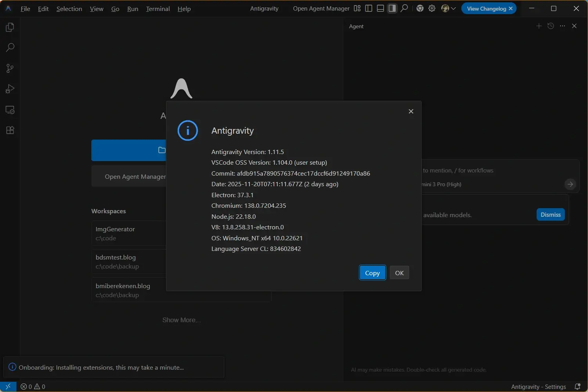
Task: Open the Remote Explorer view
Action: coord(10,110)
